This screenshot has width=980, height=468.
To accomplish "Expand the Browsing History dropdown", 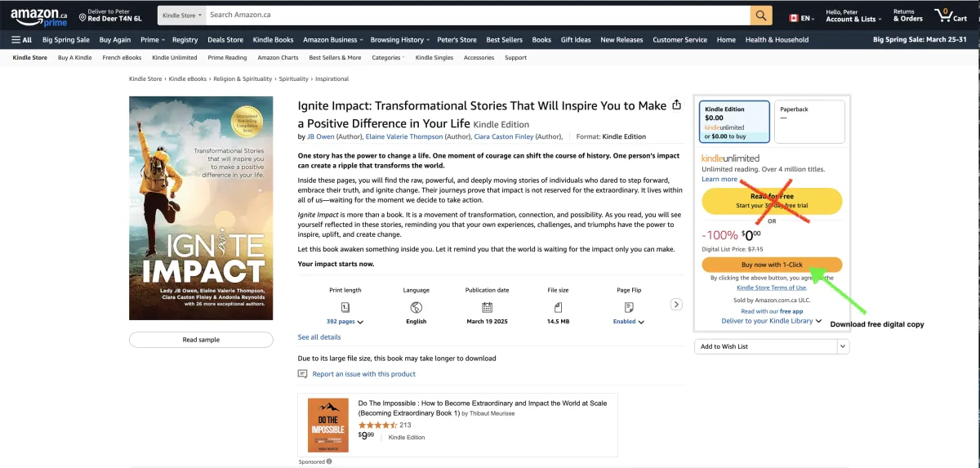I will [400, 39].
